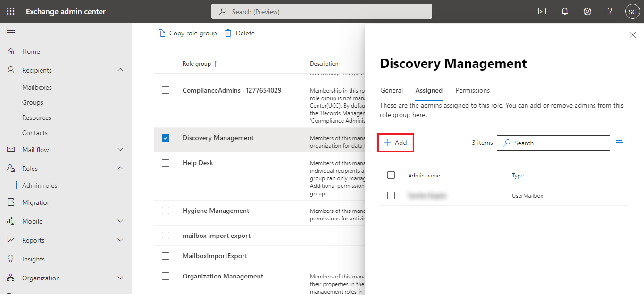Open Admin roles under Roles

tap(40, 185)
